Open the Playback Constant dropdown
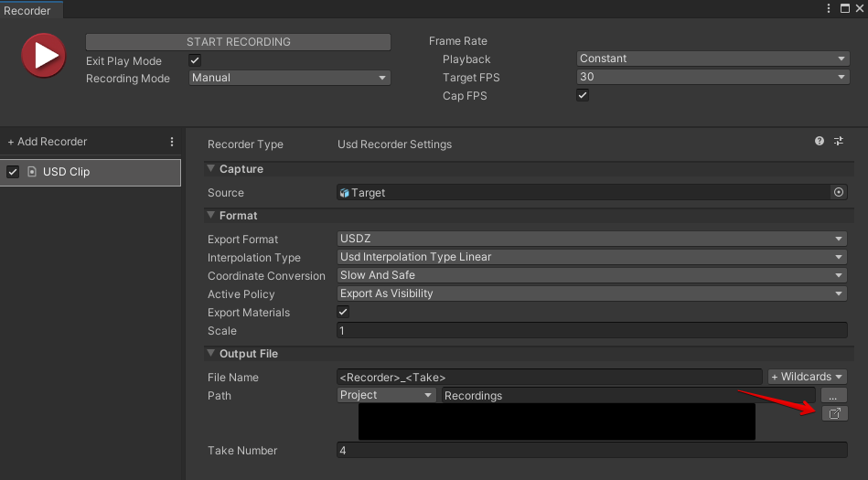Viewport: 868px width, 480px height. tap(712, 59)
